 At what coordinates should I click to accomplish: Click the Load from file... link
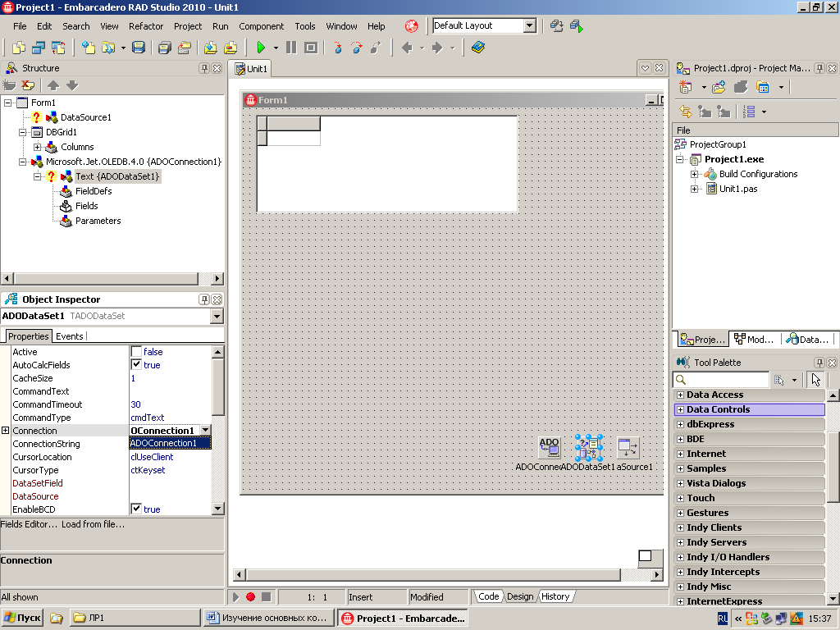click(x=94, y=524)
